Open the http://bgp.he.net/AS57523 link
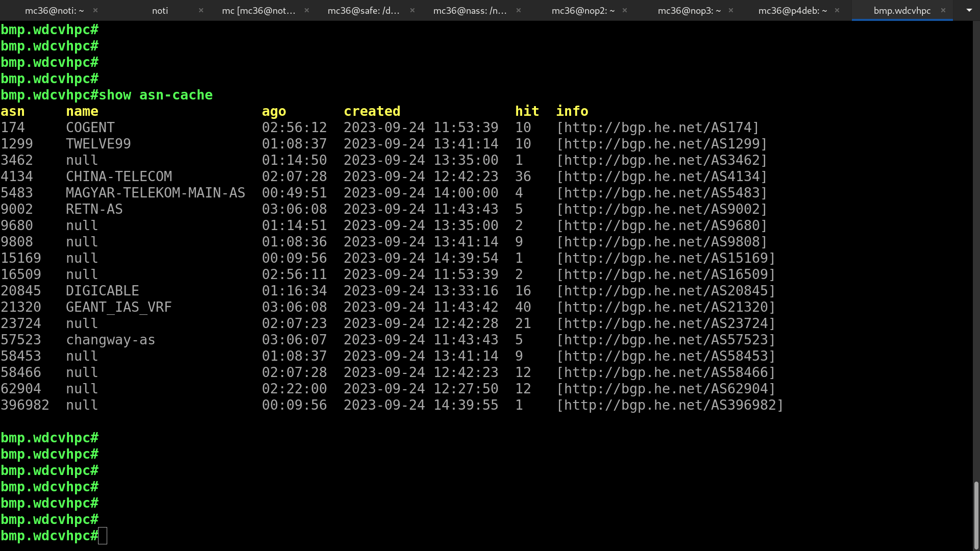Image resolution: width=980 pixels, height=551 pixels. pyautogui.click(x=666, y=340)
